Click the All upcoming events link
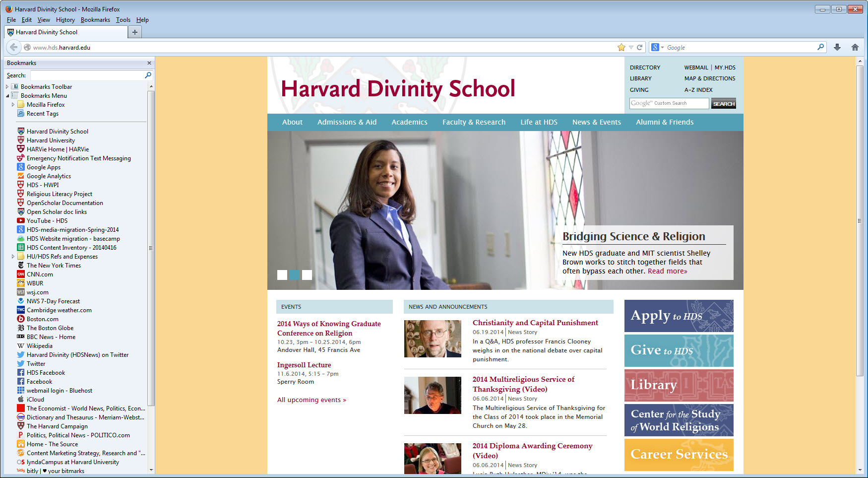 coord(311,400)
